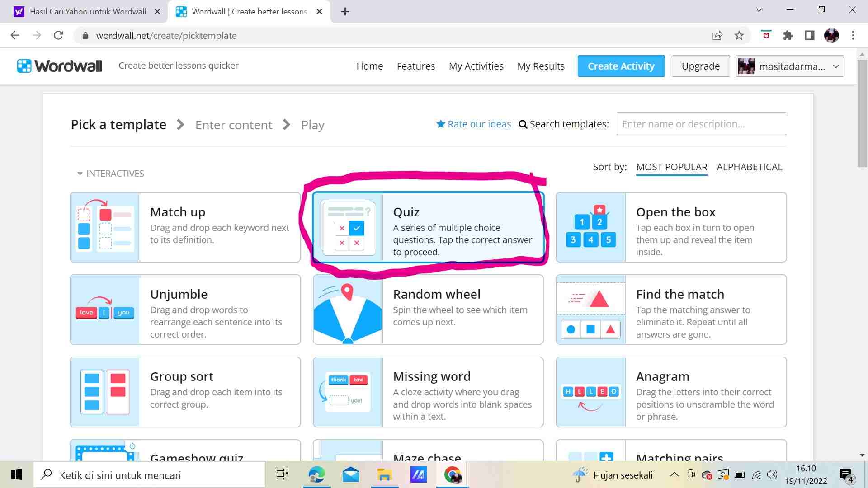Sort templates by MOST POPULAR
This screenshot has height=488, width=868.
671,167
